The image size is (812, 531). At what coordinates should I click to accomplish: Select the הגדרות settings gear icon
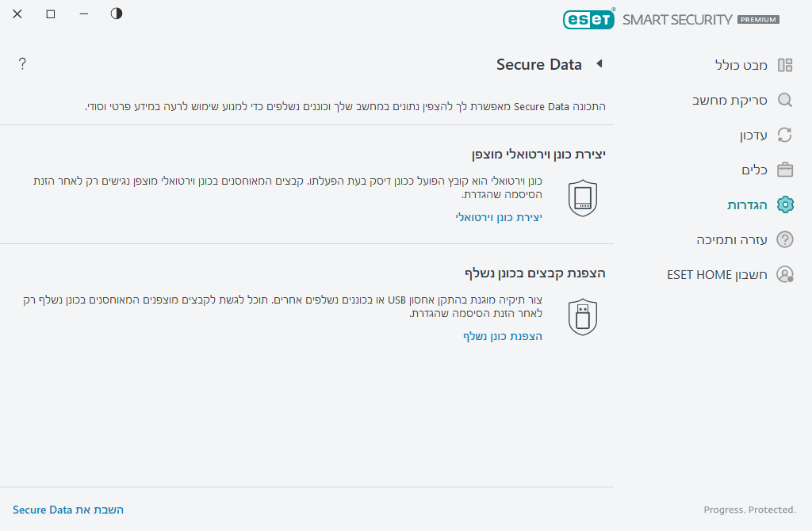point(784,204)
